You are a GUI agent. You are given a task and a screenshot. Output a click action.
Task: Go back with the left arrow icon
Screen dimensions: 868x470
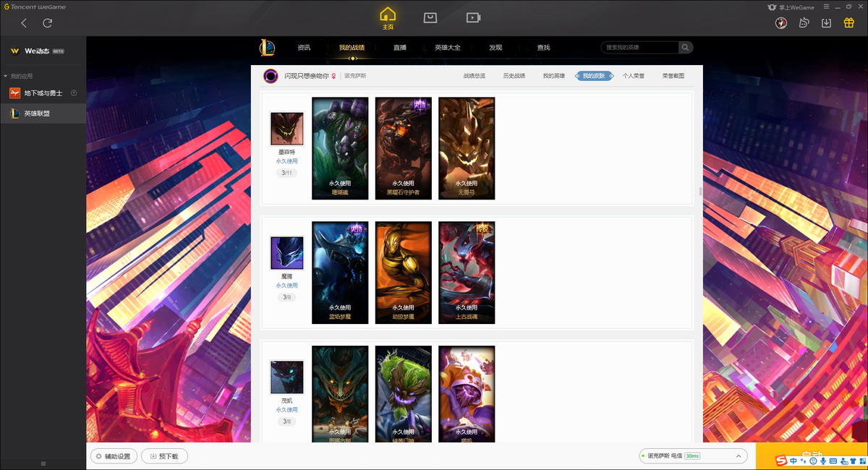click(24, 23)
